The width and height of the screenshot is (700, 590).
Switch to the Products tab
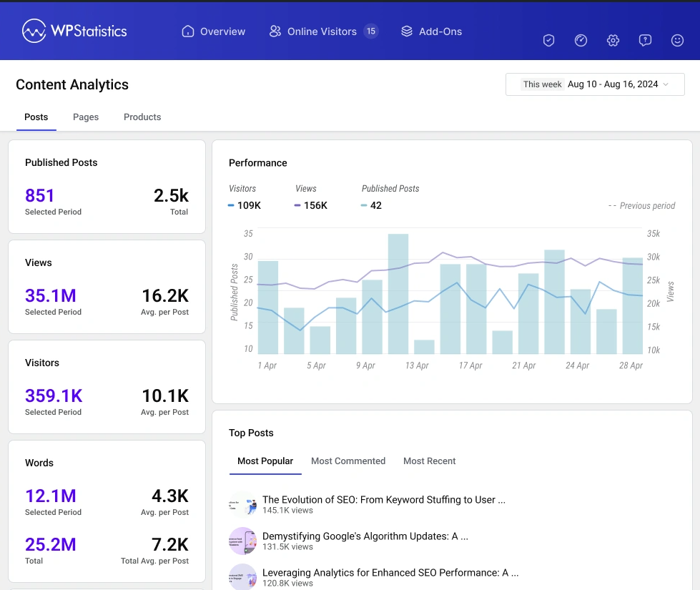pos(142,117)
